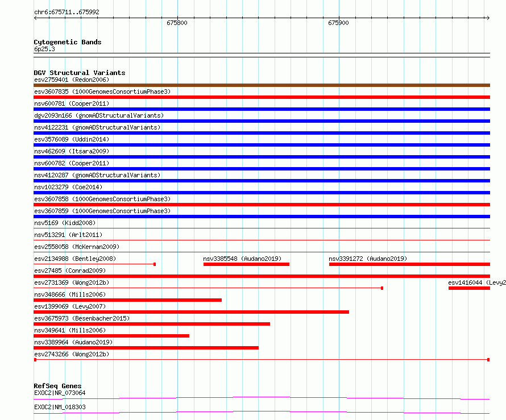Open nsv349641 (Mills2006) label

point(70,330)
